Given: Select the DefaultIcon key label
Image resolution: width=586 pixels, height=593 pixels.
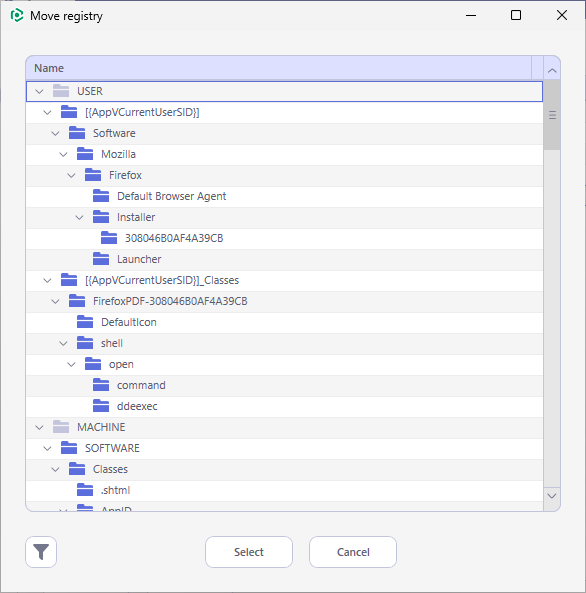Looking at the screenshot, I should (129, 322).
